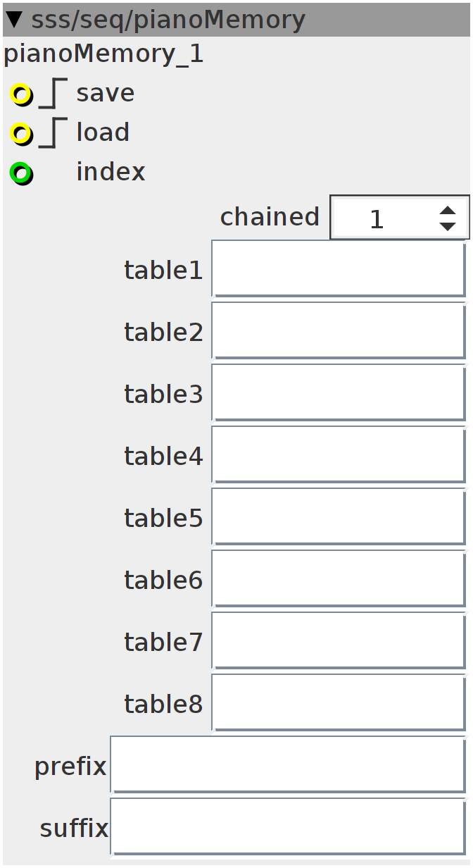Focus the table5 text field
The width and height of the screenshot is (473, 868).
[339, 517]
